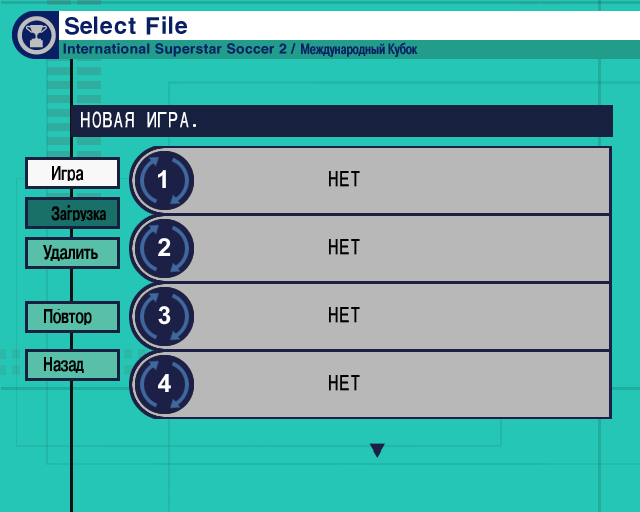Go back using the Назад button

point(72,365)
